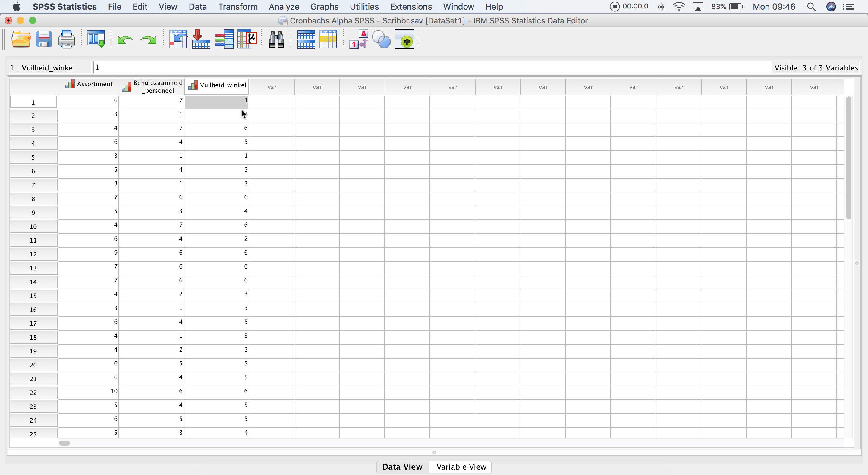Click the Redo toolbar button
Viewport: 868px width, 475px height.
(x=148, y=39)
